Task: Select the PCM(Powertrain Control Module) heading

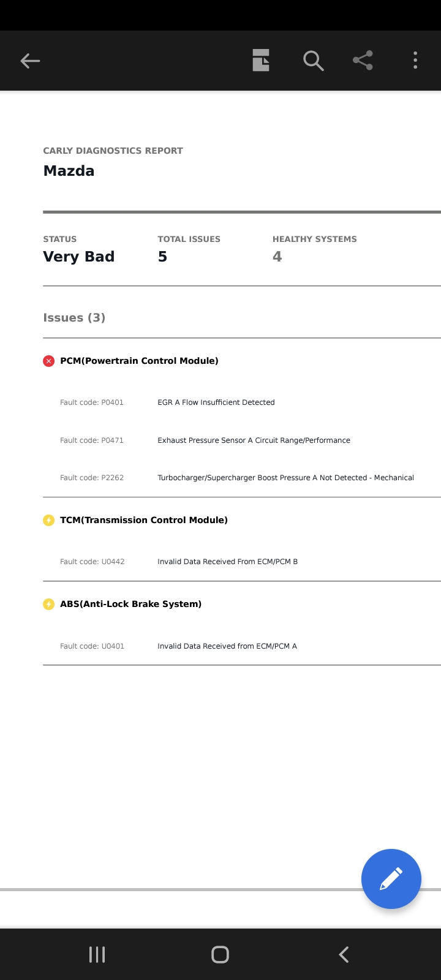Action: 139,361
